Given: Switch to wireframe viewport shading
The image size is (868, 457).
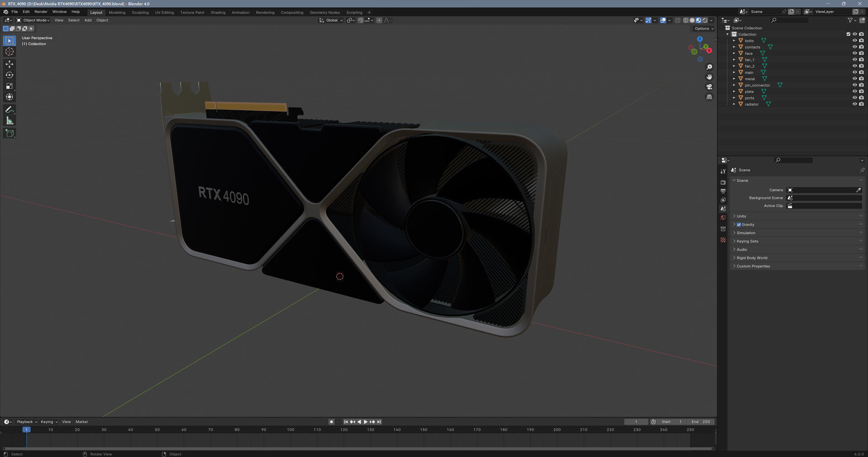Looking at the screenshot, I should click(686, 20).
